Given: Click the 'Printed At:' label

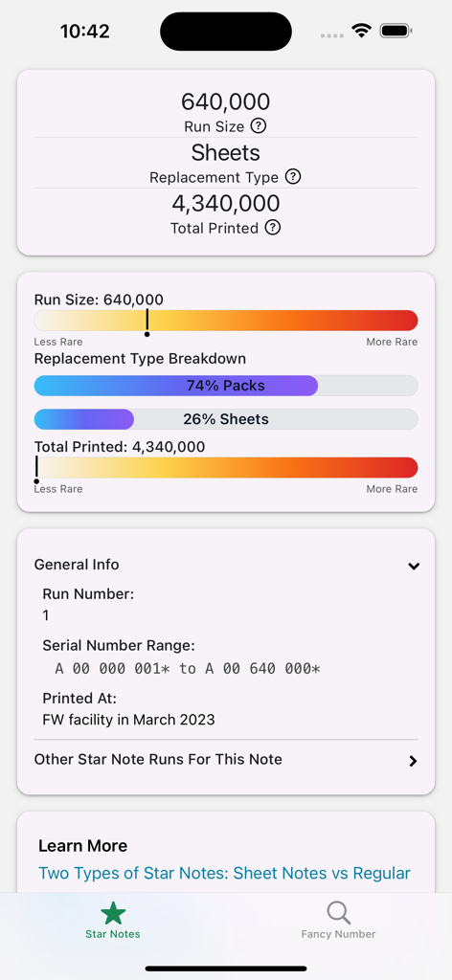Looking at the screenshot, I should [x=80, y=698].
